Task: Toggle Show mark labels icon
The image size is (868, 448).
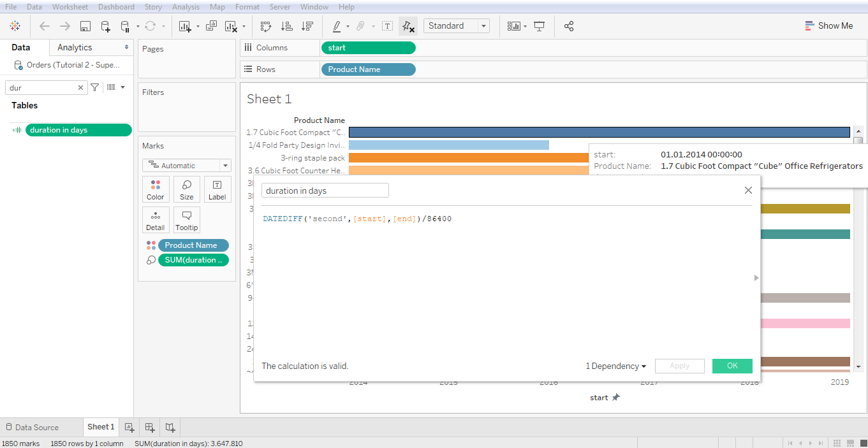Action: tap(387, 26)
